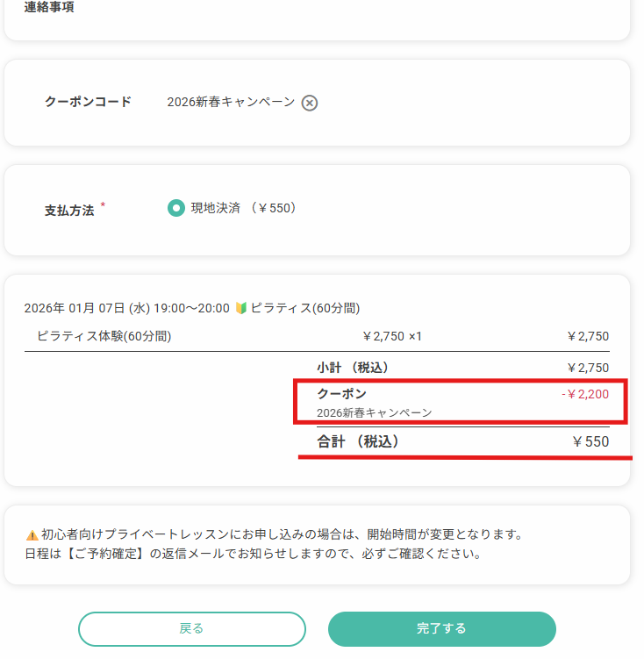Click the red required asterisk by 支払方法

[x=103, y=205]
